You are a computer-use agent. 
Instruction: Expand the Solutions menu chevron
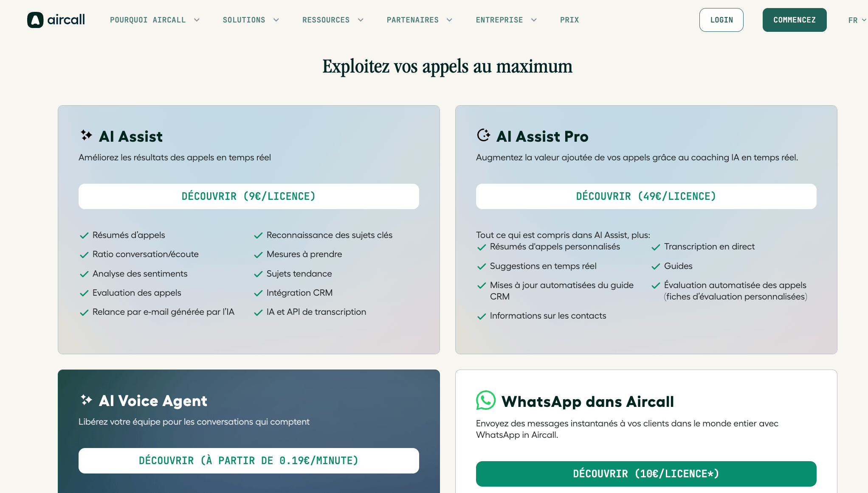click(276, 20)
